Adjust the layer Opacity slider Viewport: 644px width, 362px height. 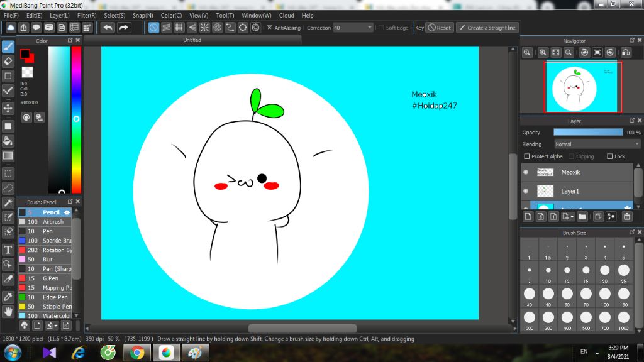pos(588,132)
